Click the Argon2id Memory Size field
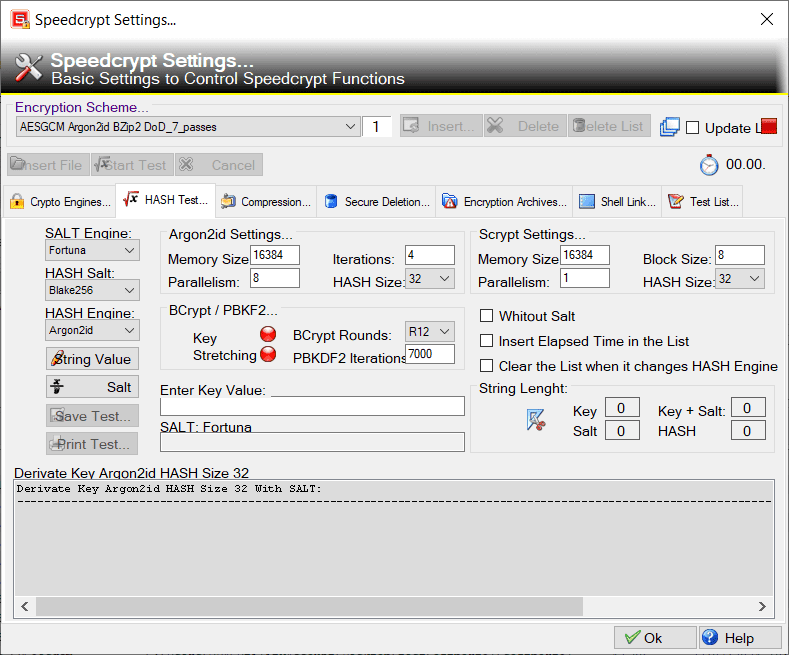The width and height of the screenshot is (789, 655). (x=275, y=255)
